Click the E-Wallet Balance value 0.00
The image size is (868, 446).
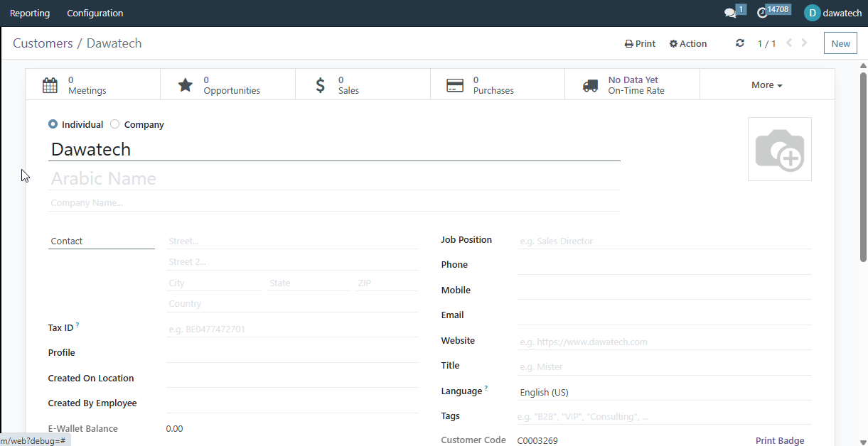(174, 429)
